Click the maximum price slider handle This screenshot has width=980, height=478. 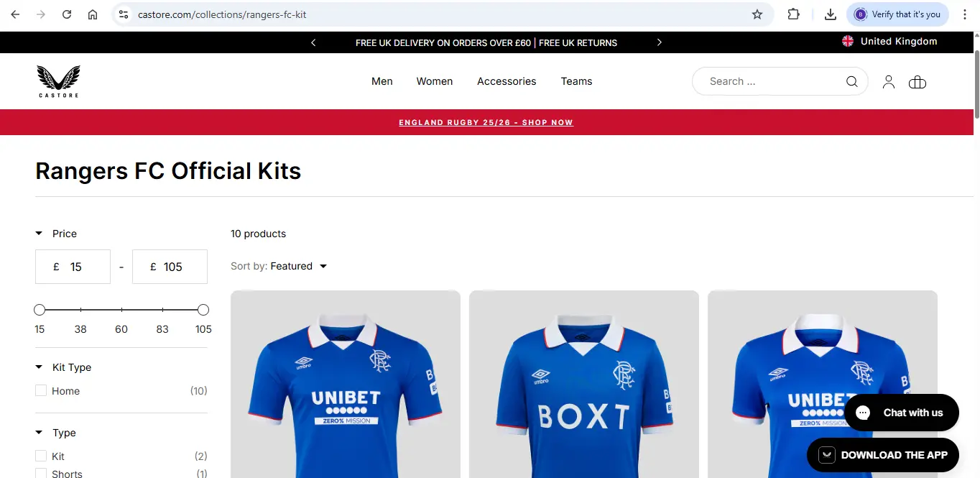coord(203,310)
